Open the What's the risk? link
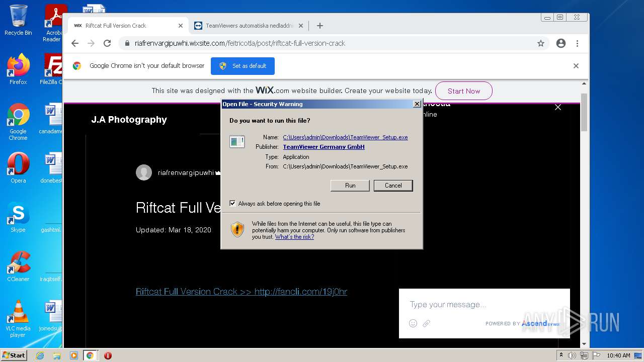The width and height of the screenshot is (644, 362). (294, 237)
